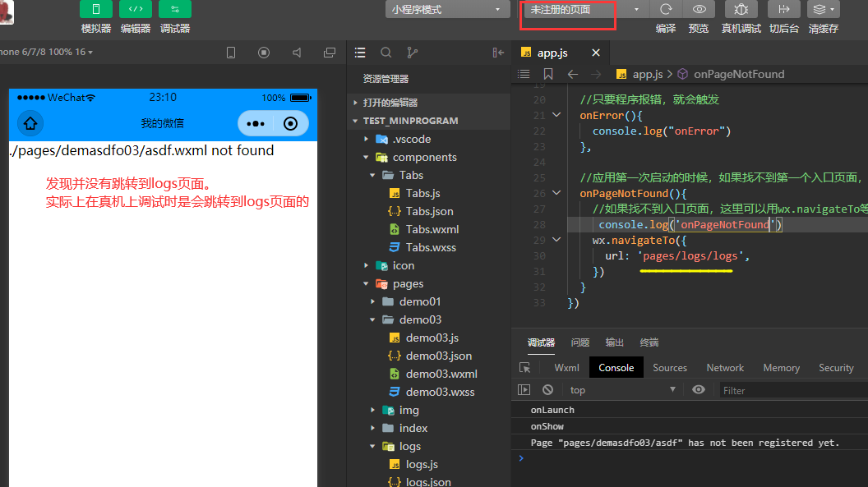The width and height of the screenshot is (868, 487).
Task: Toggle the editor panel button
Action: 135,9
